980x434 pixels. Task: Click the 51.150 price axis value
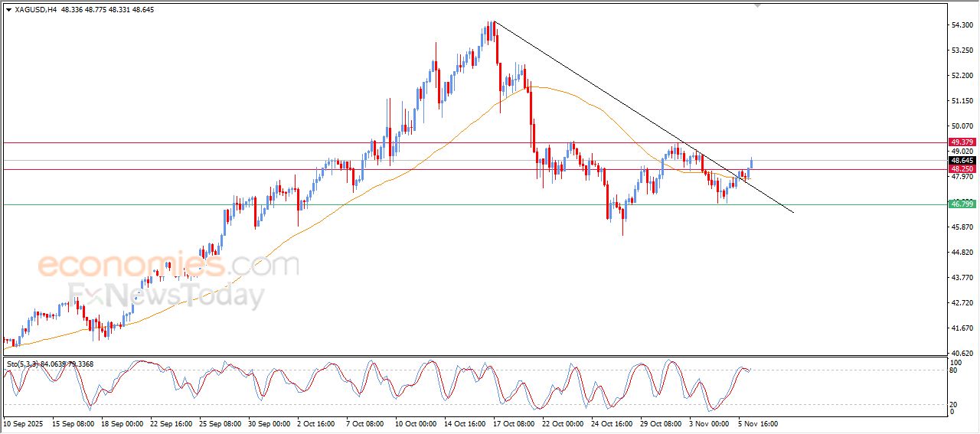pos(962,101)
